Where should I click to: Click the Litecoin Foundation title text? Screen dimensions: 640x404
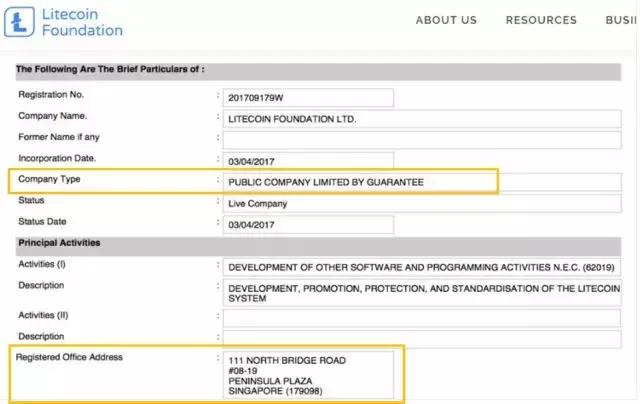pos(82,22)
